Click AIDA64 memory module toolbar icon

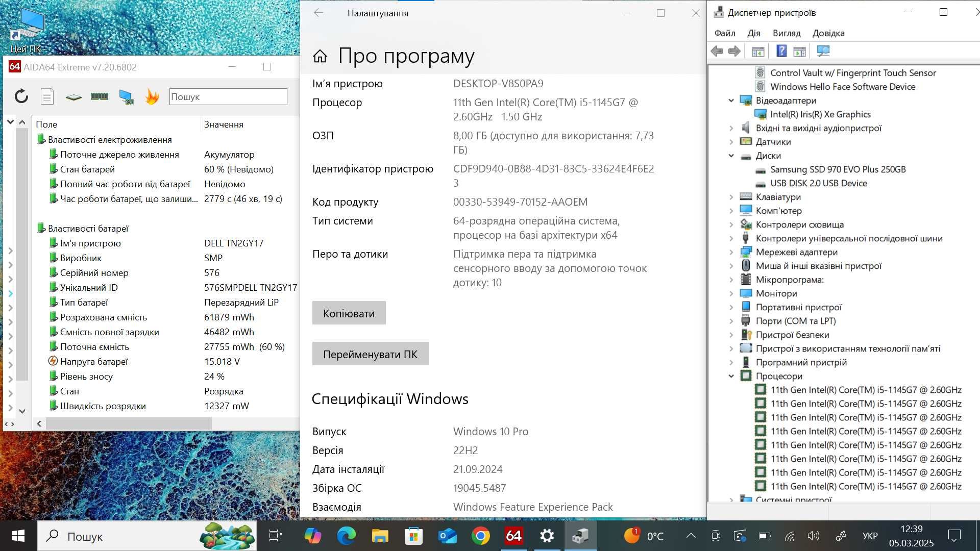tap(100, 96)
